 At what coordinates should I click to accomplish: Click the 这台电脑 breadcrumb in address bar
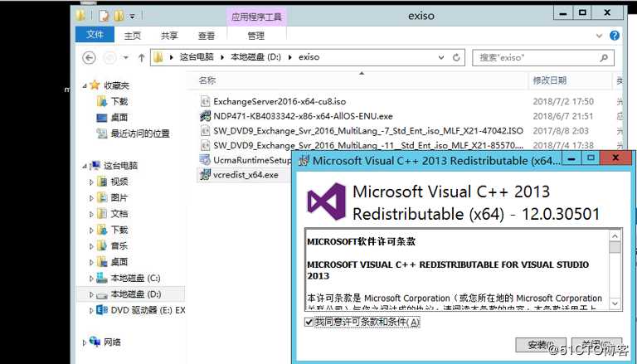click(197, 57)
